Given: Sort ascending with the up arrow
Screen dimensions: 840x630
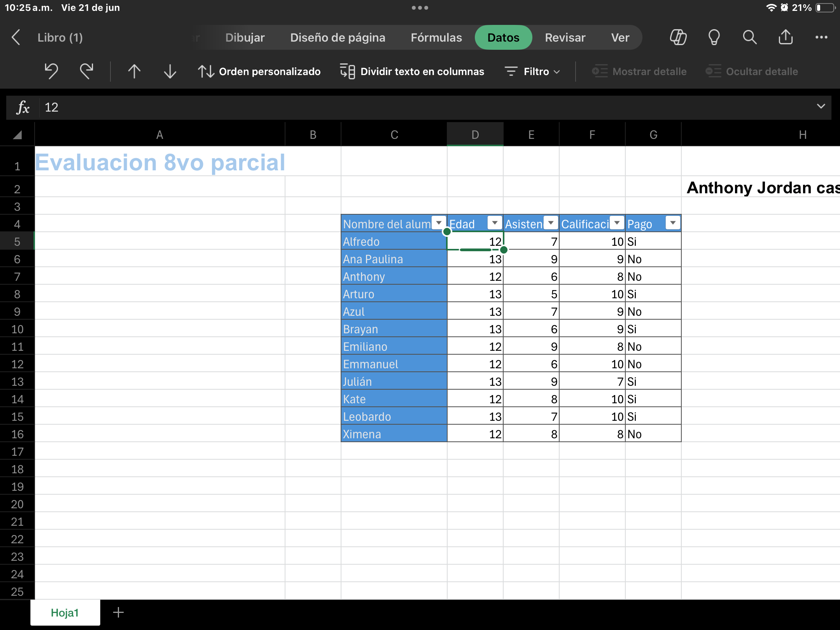Looking at the screenshot, I should coord(134,72).
